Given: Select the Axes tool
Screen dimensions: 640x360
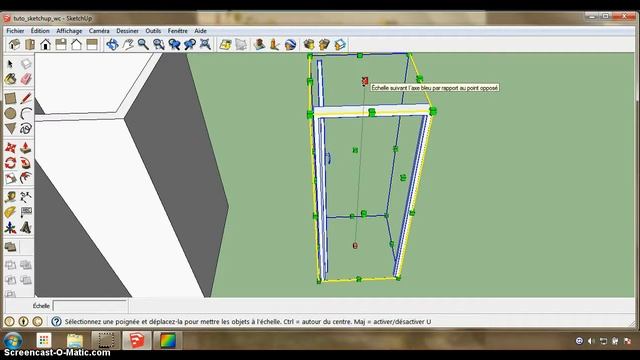Looking at the screenshot, I should [10, 227].
